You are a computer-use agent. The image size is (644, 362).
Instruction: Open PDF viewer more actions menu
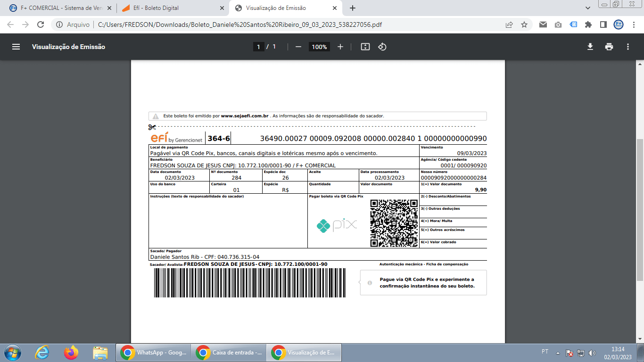pos(628,47)
